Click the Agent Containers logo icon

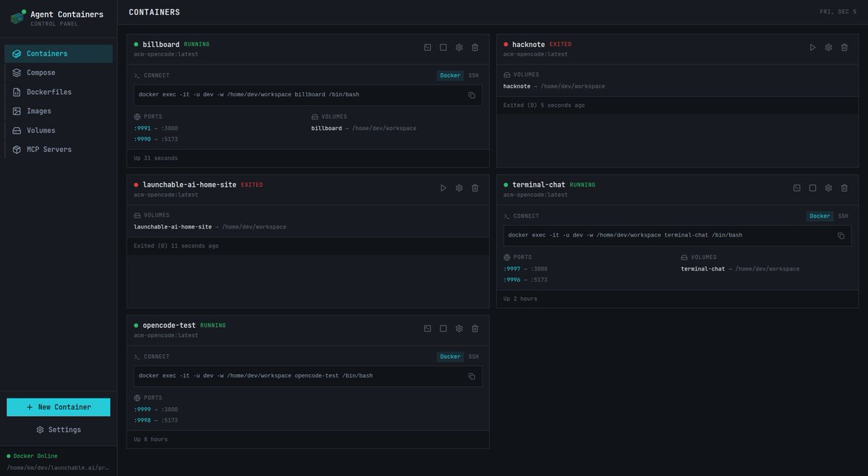(x=17, y=17)
